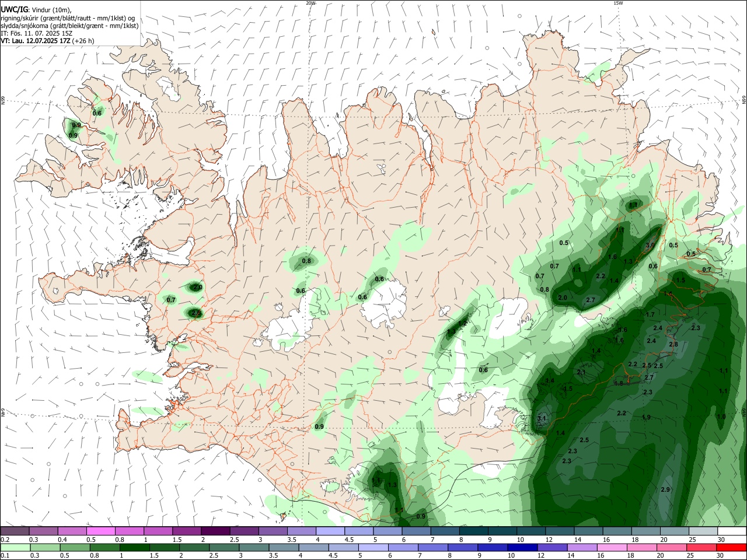Click the 1.8 precipitation value

[x=619, y=383]
